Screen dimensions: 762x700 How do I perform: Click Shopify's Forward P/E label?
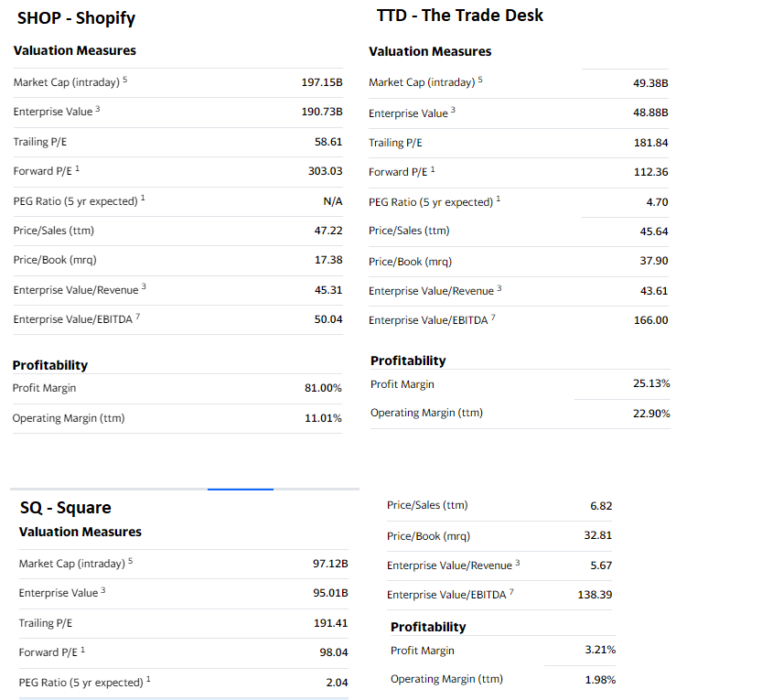tap(40, 171)
